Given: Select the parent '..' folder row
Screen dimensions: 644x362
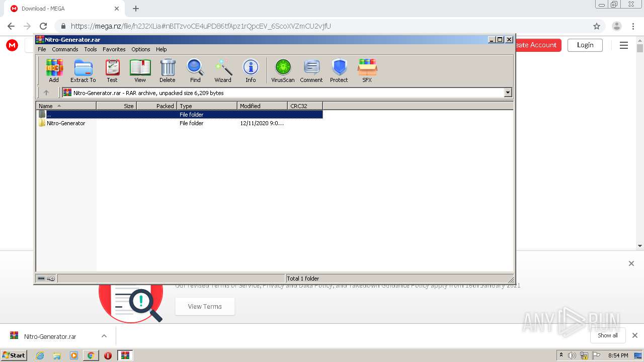Looking at the screenshot, I should pos(180,114).
